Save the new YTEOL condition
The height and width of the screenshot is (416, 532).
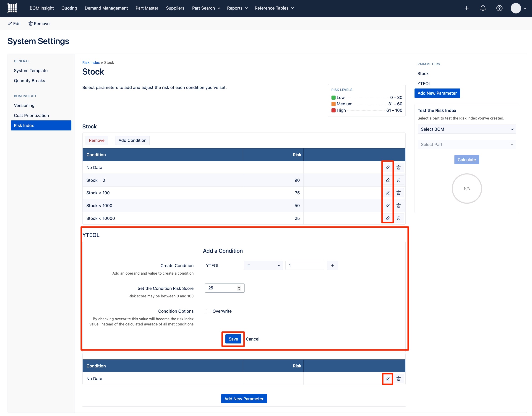coord(233,339)
